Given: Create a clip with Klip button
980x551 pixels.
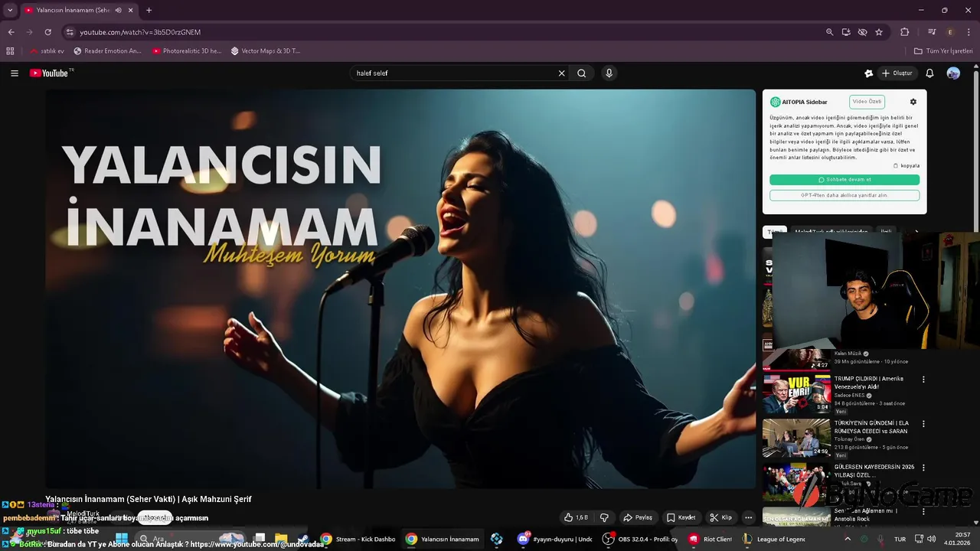Looking at the screenshot, I should point(721,517).
